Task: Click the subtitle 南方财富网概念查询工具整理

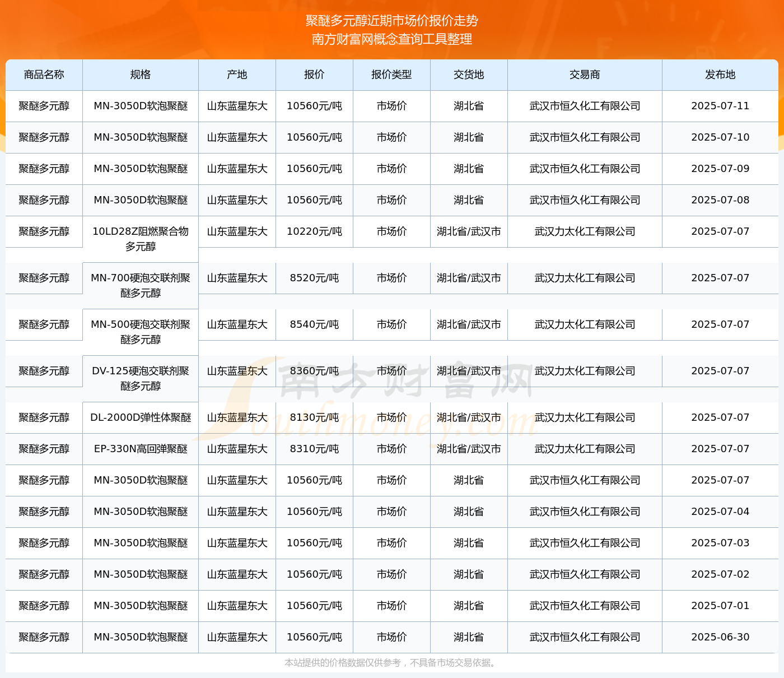Action: click(392, 39)
